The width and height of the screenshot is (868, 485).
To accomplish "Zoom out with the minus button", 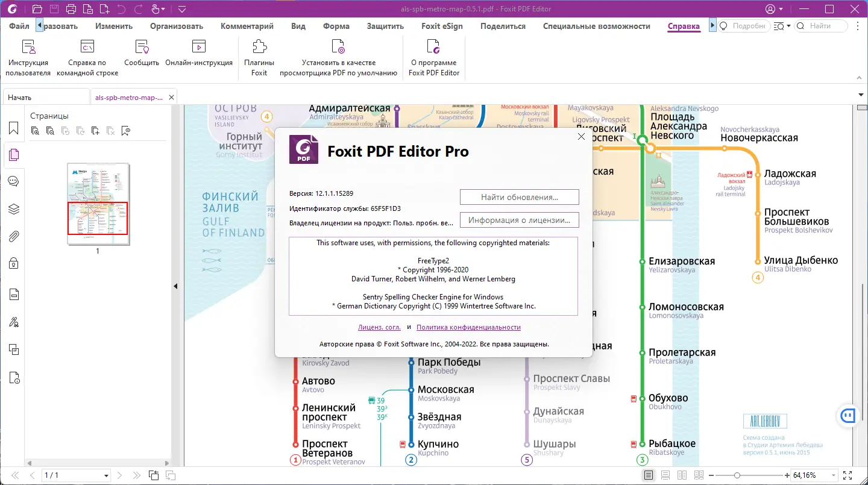I will 712,475.
